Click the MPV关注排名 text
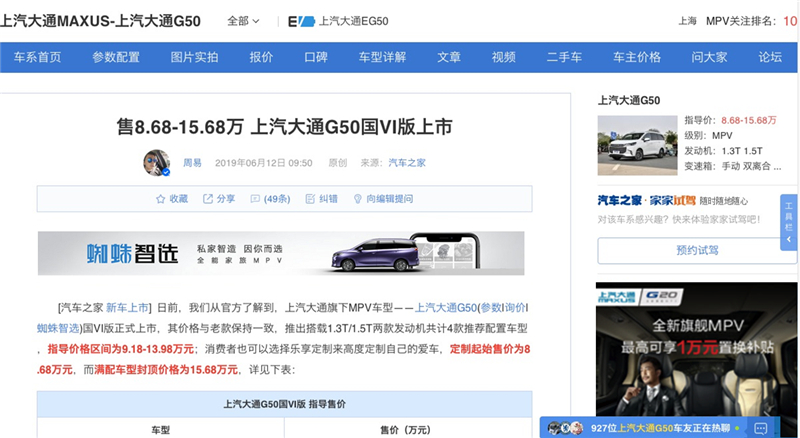 coord(741,21)
